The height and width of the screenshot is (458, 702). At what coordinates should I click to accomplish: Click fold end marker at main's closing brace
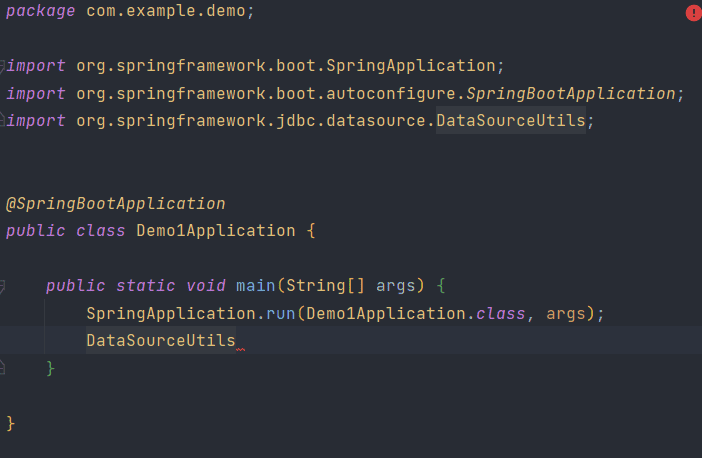coord(2,368)
